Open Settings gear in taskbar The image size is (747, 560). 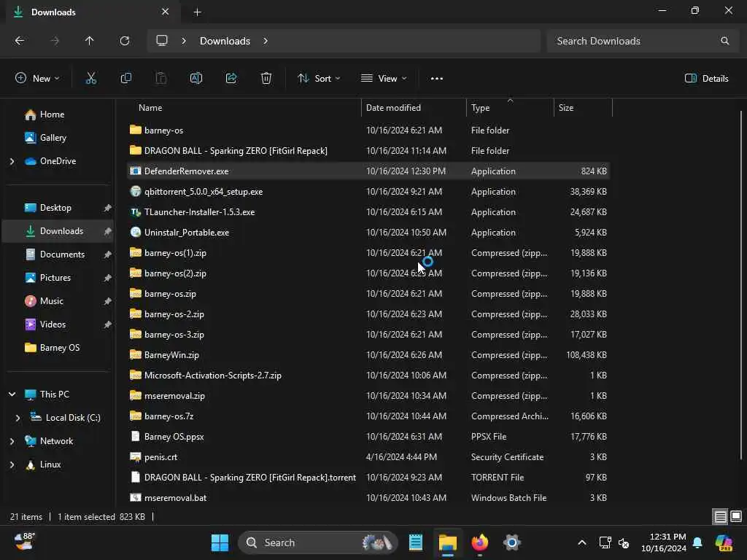[x=511, y=542]
